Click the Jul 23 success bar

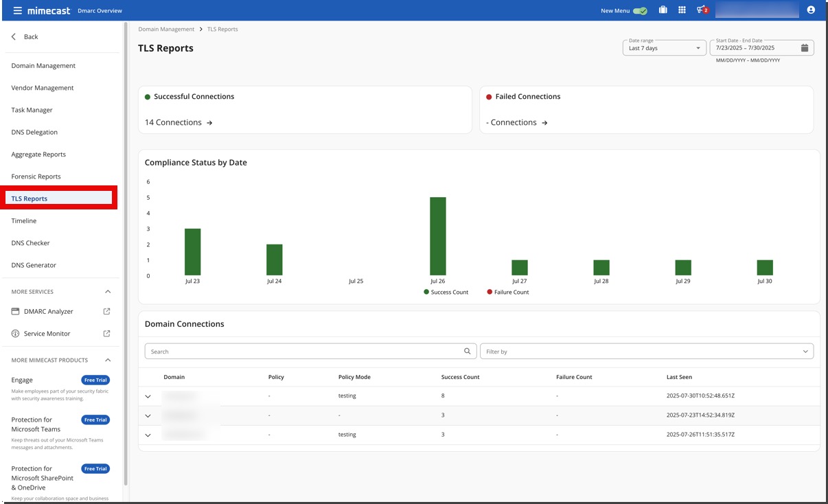193,252
